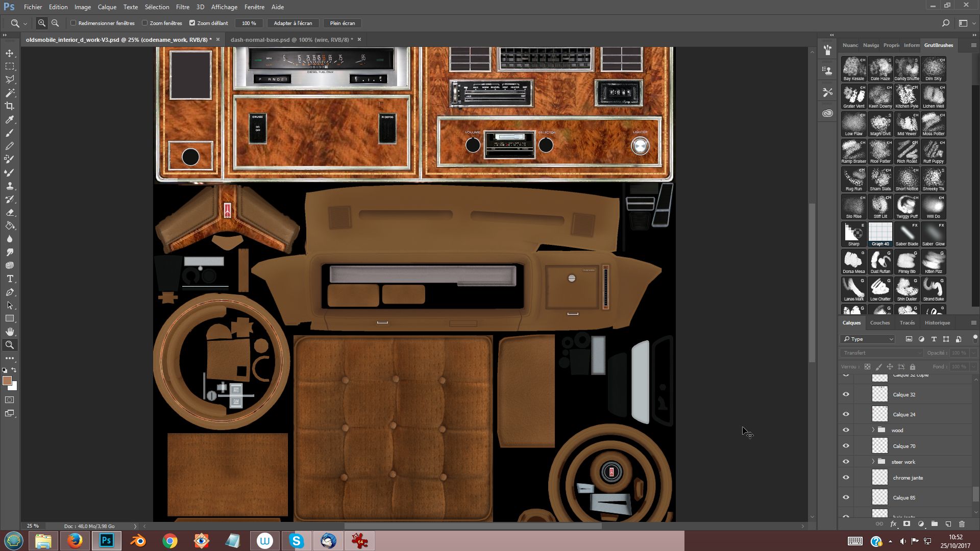
Task: Open the Filtre menu
Action: point(182,7)
